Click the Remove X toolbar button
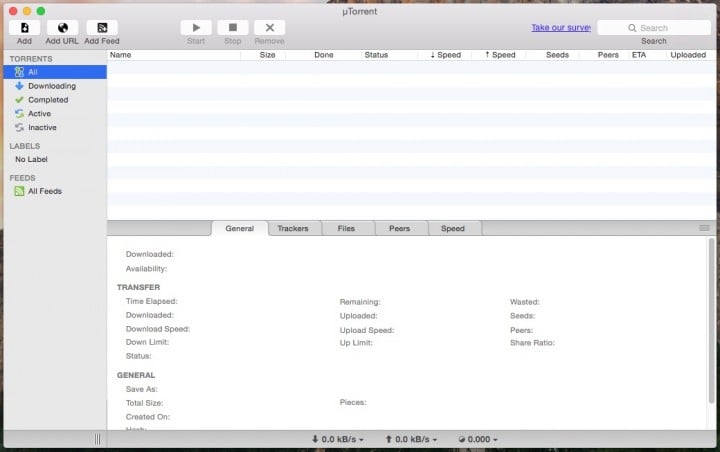 270,28
